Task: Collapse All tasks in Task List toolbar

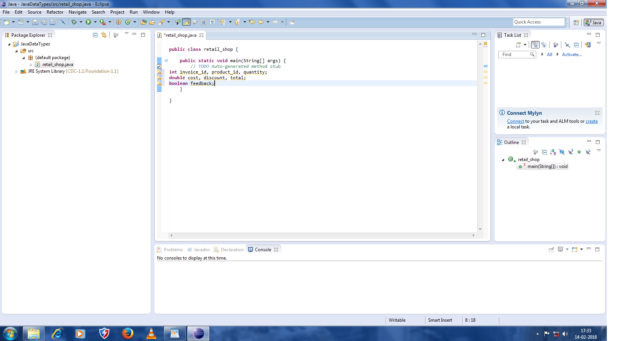Action: pyautogui.click(x=576, y=45)
